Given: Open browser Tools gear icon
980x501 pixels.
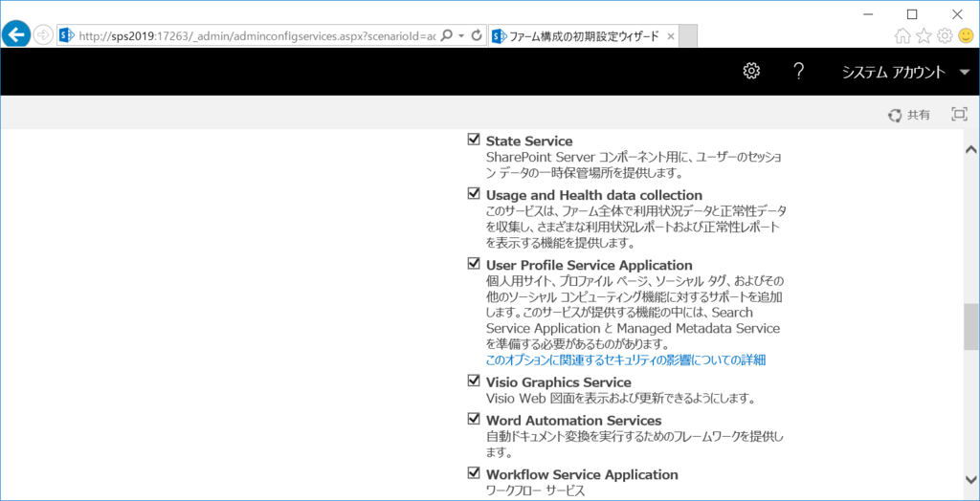Looking at the screenshot, I should click(x=945, y=36).
